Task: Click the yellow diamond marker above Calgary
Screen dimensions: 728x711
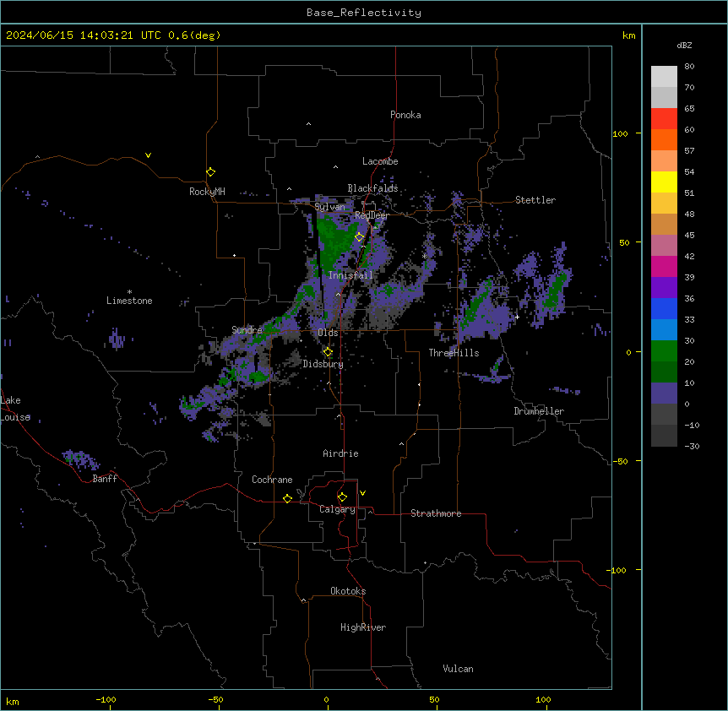Action: [342, 497]
